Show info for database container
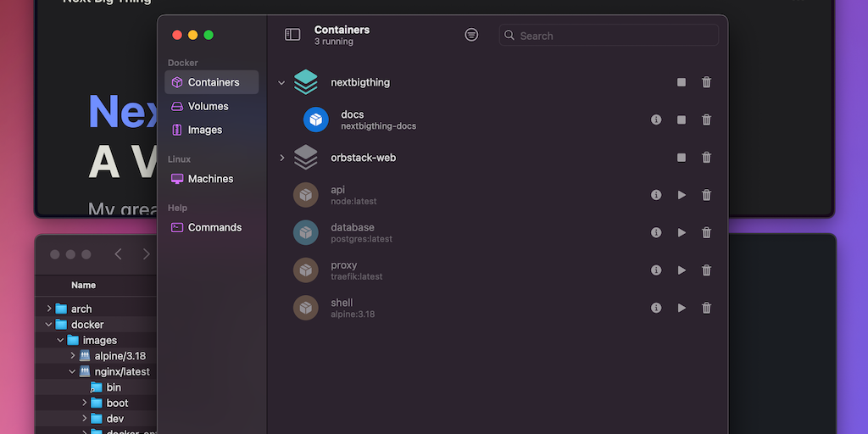This screenshot has width=868, height=434. [656, 233]
